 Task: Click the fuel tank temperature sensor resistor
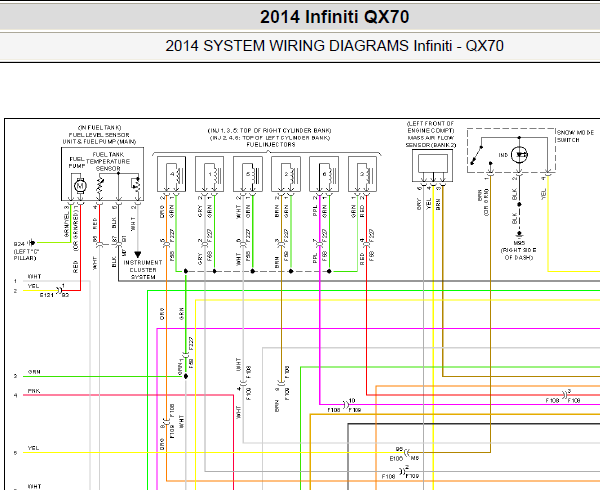click(x=100, y=186)
